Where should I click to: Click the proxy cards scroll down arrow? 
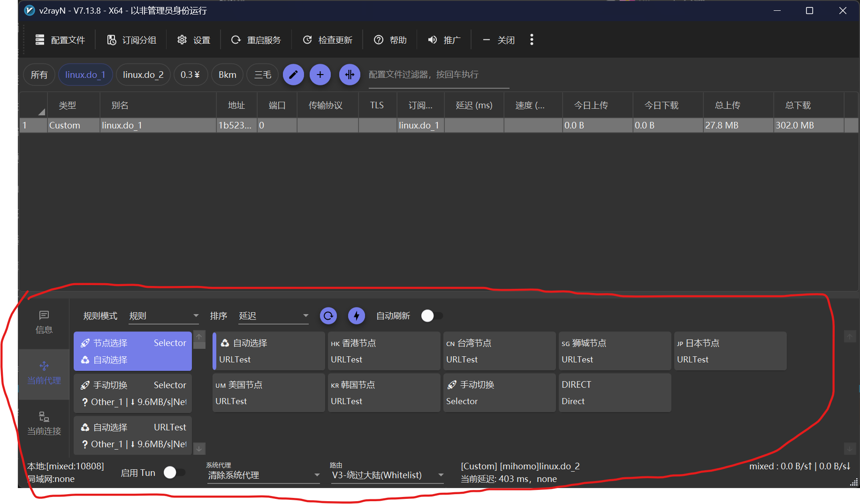click(850, 449)
